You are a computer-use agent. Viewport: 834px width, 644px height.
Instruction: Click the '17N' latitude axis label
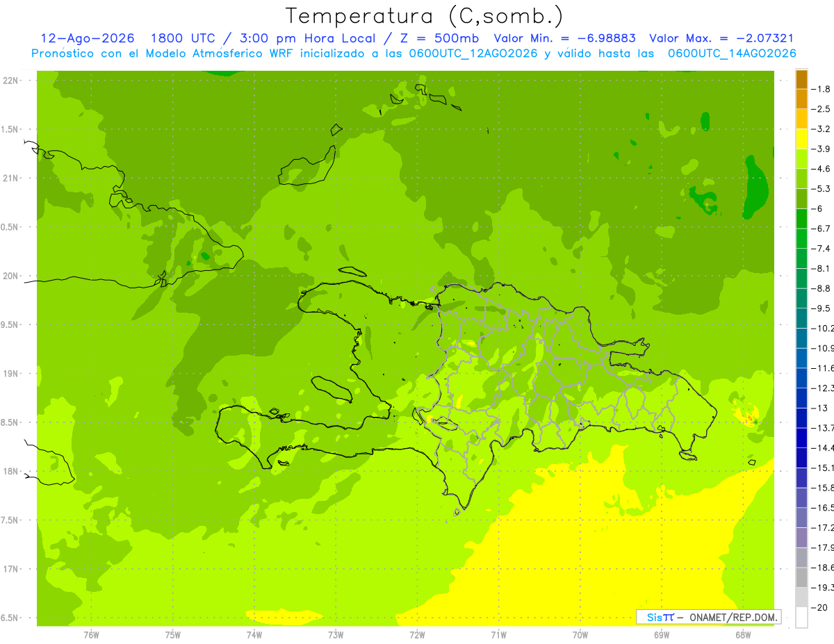pyautogui.click(x=12, y=569)
